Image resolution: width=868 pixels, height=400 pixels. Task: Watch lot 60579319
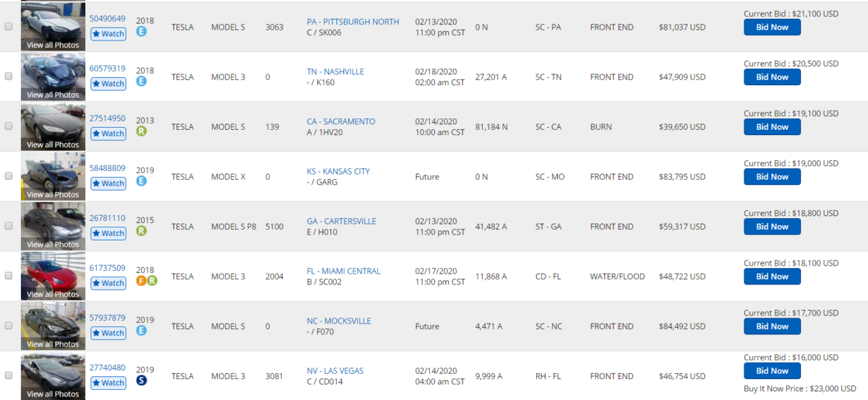[x=108, y=84]
